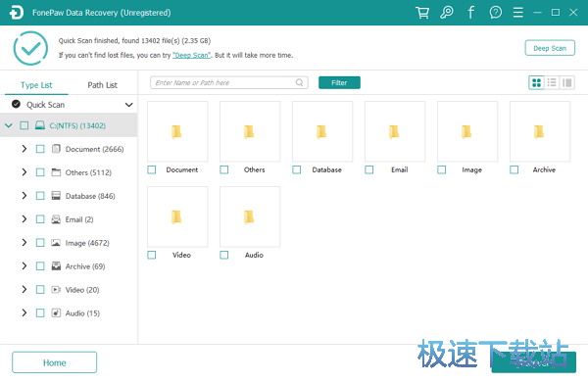
Task: Expand the Archive (69) node
Action: (24, 266)
